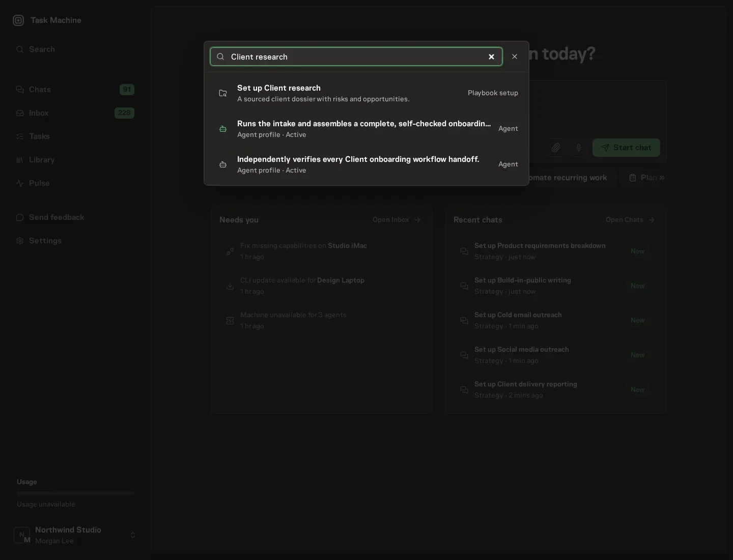The height and width of the screenshot is (560, 733).
Task: Open Machine unavailable for 3 agents notice
Action: point(322,321)
